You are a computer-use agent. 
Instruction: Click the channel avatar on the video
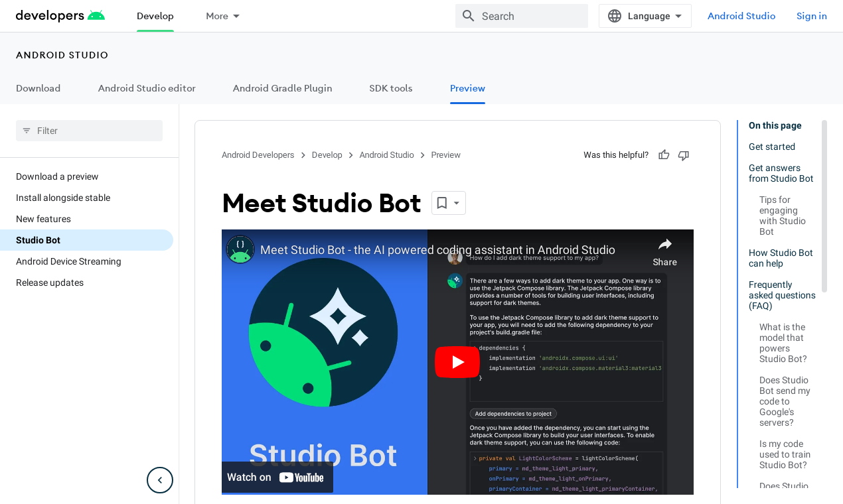[x=240, y=250]
